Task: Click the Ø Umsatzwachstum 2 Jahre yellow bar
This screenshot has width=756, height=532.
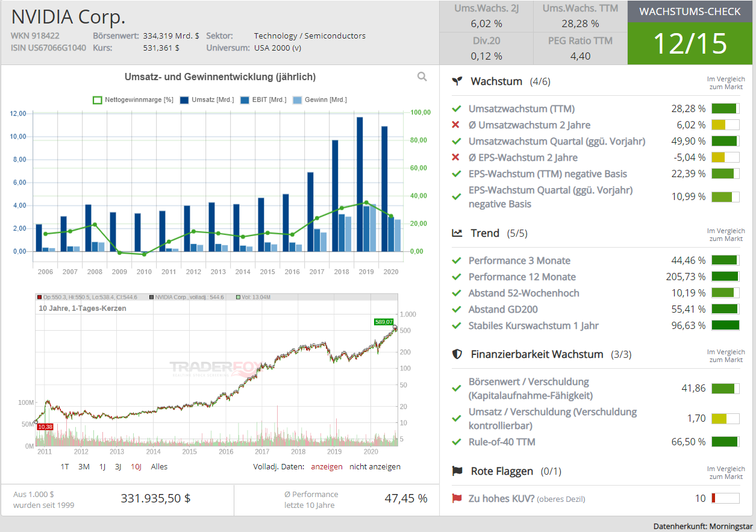Action: click(x=725, y=125)
